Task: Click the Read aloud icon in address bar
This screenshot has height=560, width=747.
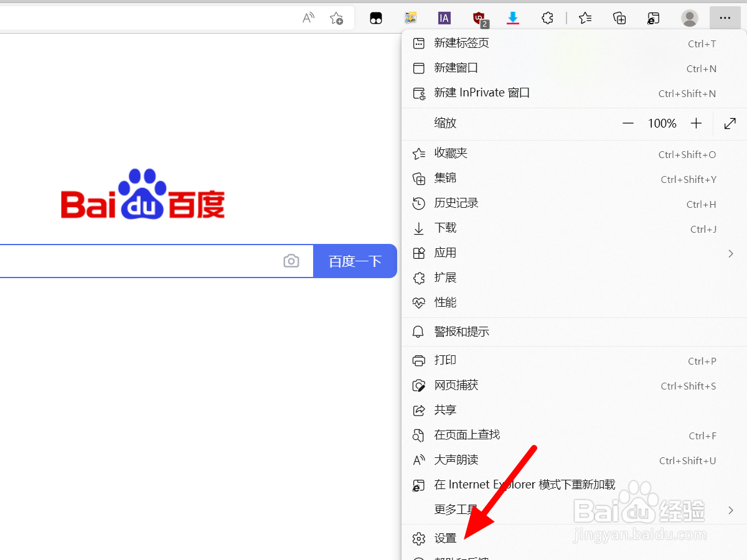Action: [308, 18]
